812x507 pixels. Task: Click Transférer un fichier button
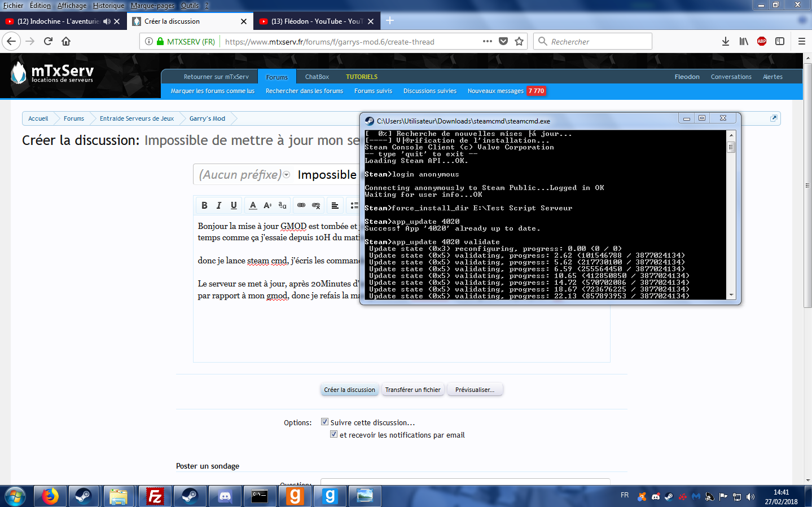coord(413,390)
